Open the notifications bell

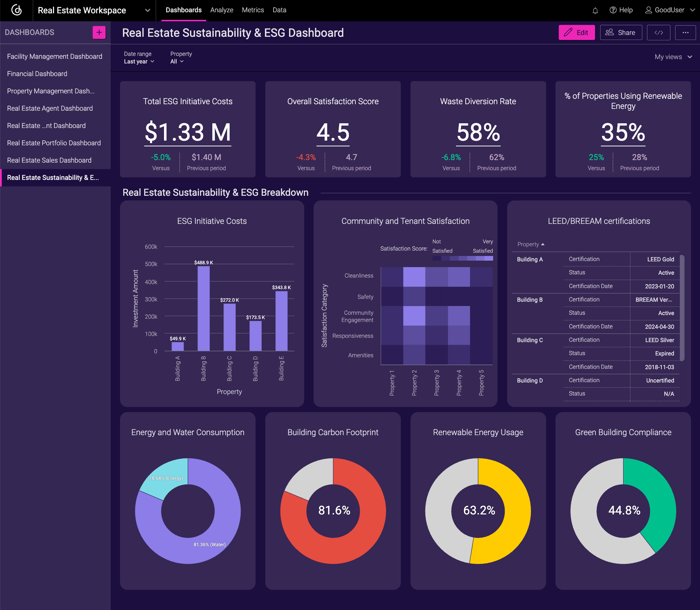pyautogui.click(x=595, y=10)
